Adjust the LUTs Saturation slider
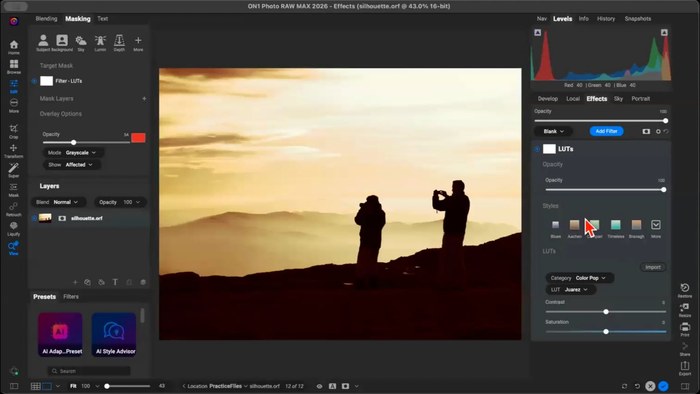The width and height of the screenshot is (700, 394). pyautogui.click(x=606, y=332)
